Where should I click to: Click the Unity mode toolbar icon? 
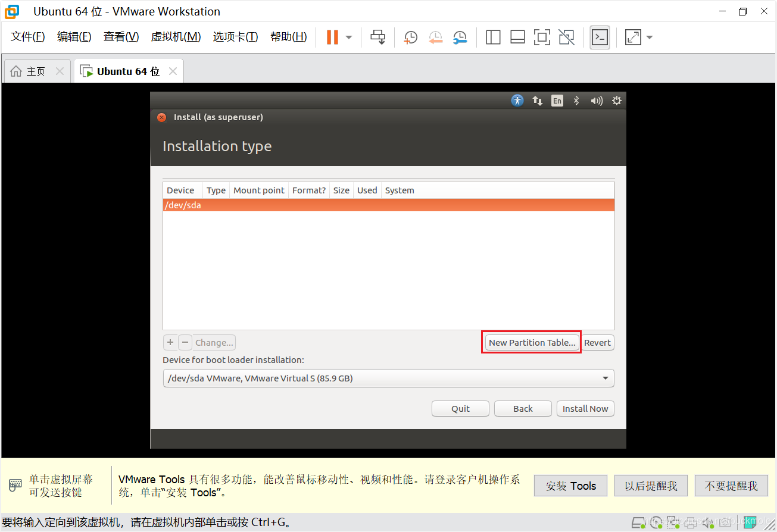coord(567,37)
